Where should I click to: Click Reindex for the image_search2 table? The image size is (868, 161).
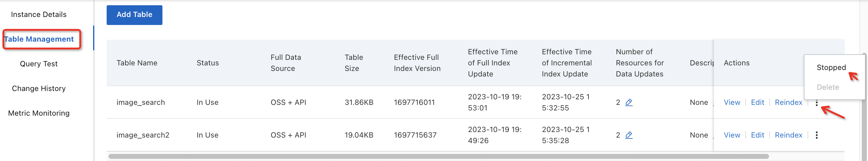(788, 135)
